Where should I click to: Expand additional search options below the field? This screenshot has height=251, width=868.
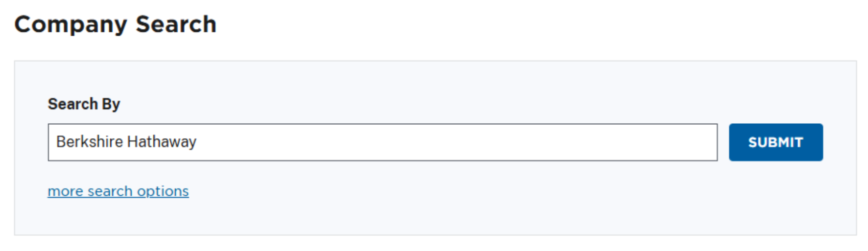[118, 191]
